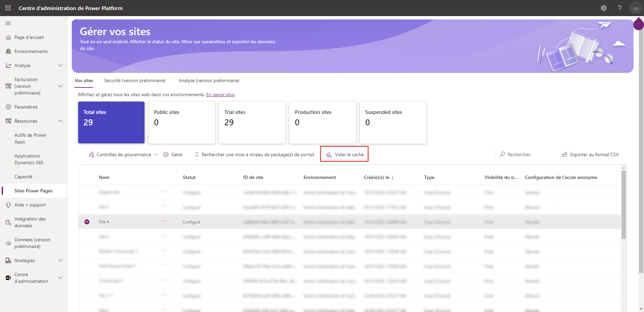The width and height of the screenshot is (644, 312).
Task: Click the Analyse chart icon
Action: point(8,65)
